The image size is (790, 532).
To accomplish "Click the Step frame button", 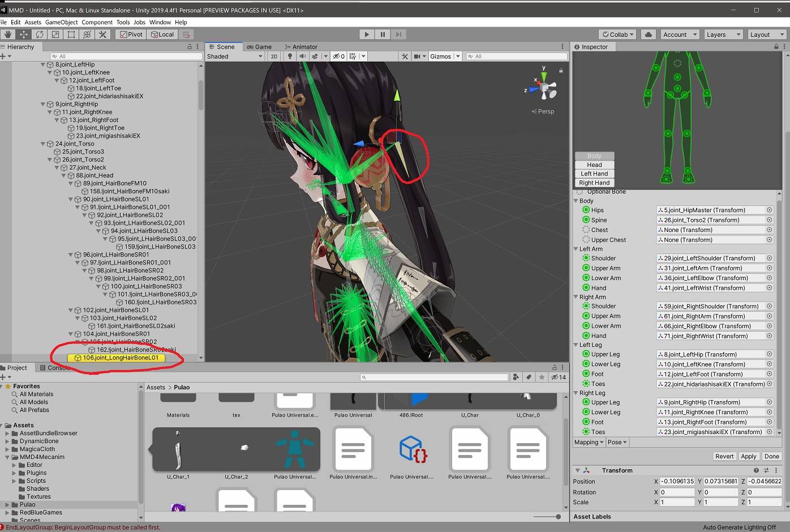I will tap(398, 35).
